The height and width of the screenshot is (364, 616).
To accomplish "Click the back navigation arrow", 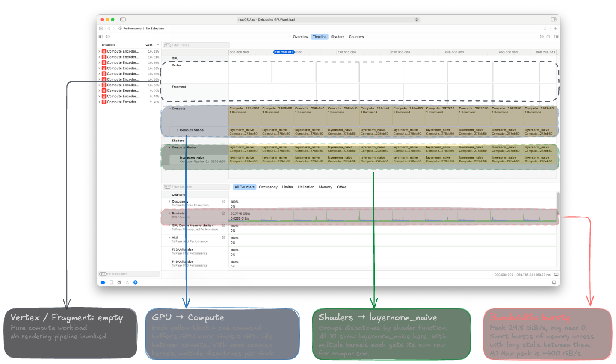I will (108, 28).
